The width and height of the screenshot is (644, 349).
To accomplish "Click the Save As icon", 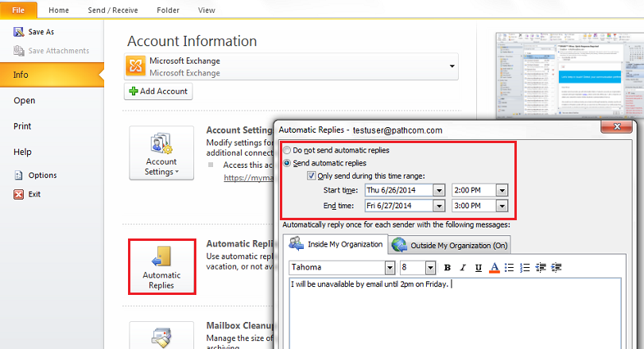I will [x=18, y=32].
